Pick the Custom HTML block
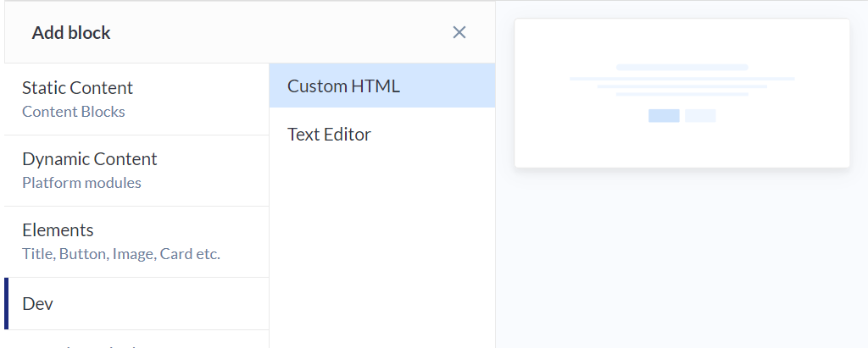This screenshot has height=348, width=868. (x=381, y=86)
